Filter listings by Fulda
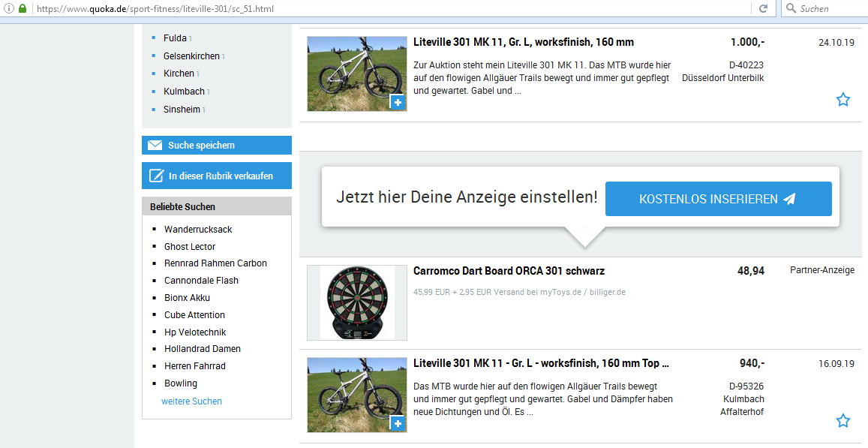This screenshot has width=868, height=448. pyautogui.click(x=175, y=38)
